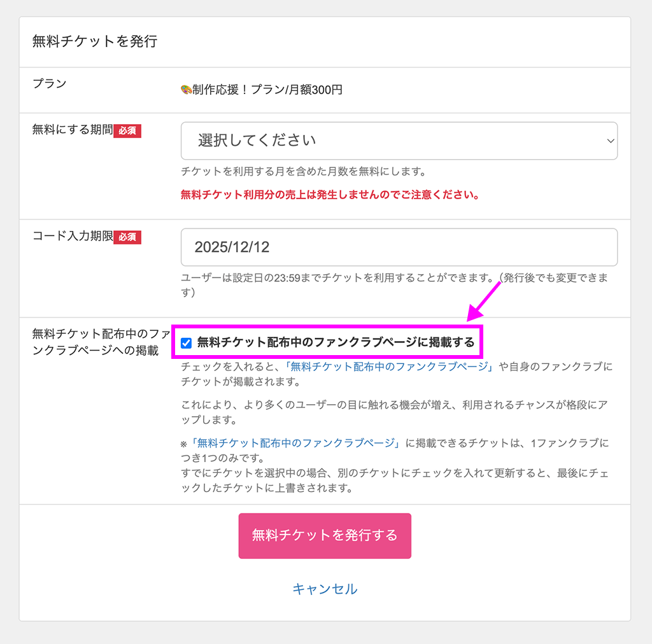Select the キャンセル link

325,589
